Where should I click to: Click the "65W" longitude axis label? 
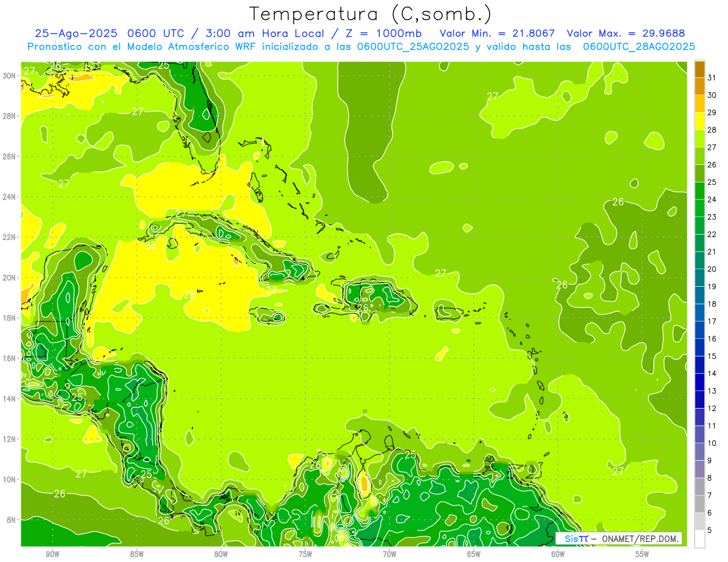[x=474, y=554]
